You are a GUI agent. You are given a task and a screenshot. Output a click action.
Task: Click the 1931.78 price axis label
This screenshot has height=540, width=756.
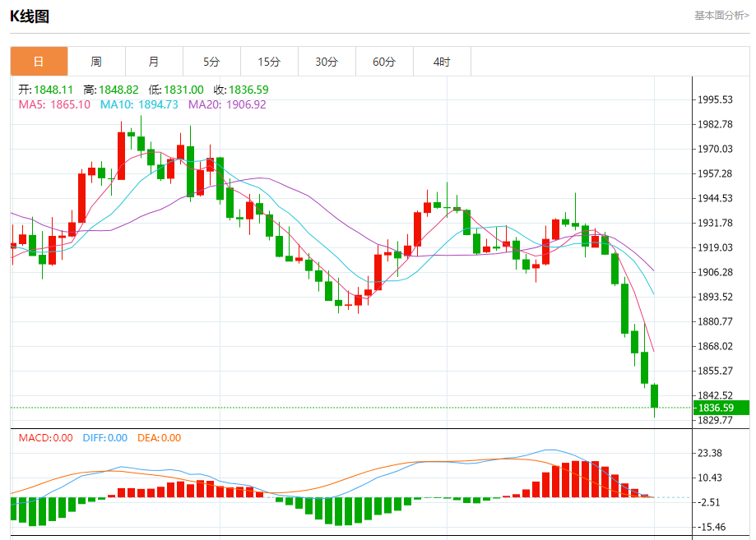[x=716, y=223]
